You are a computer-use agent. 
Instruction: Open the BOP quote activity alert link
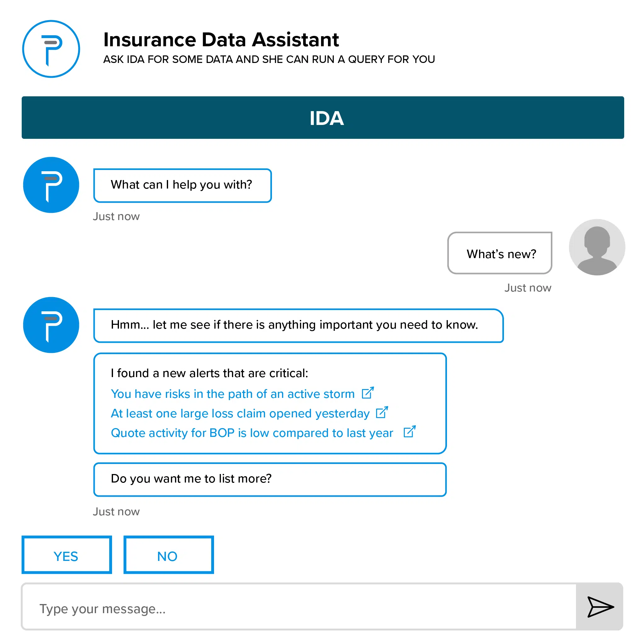tap(252, 433)
